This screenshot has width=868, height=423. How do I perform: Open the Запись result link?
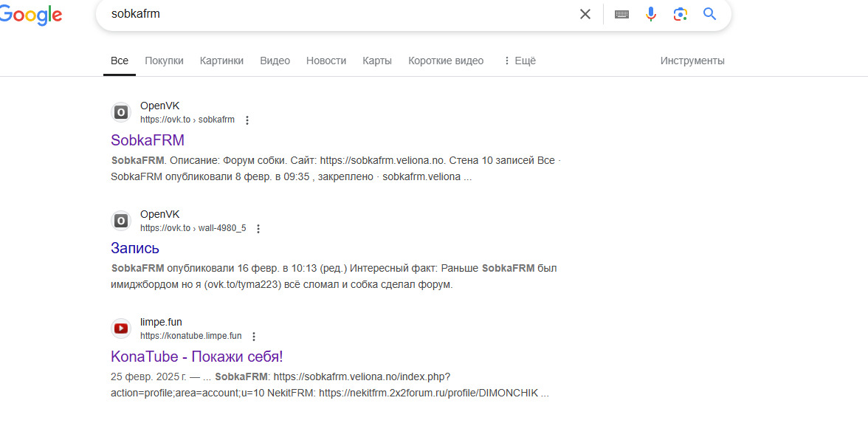click(135, 248)
